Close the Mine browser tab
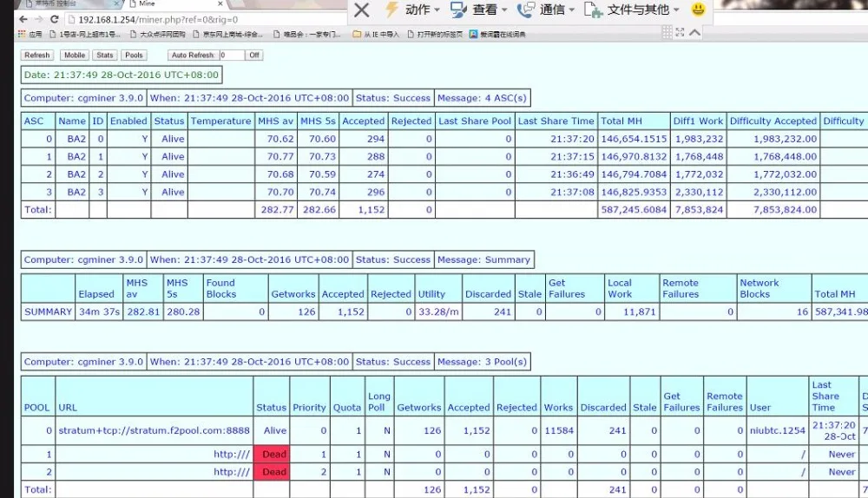 tap(220, 3)
